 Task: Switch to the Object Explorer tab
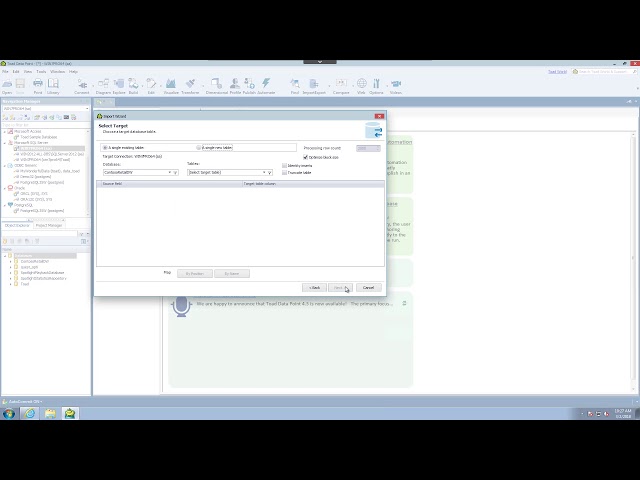pos(17,225)
